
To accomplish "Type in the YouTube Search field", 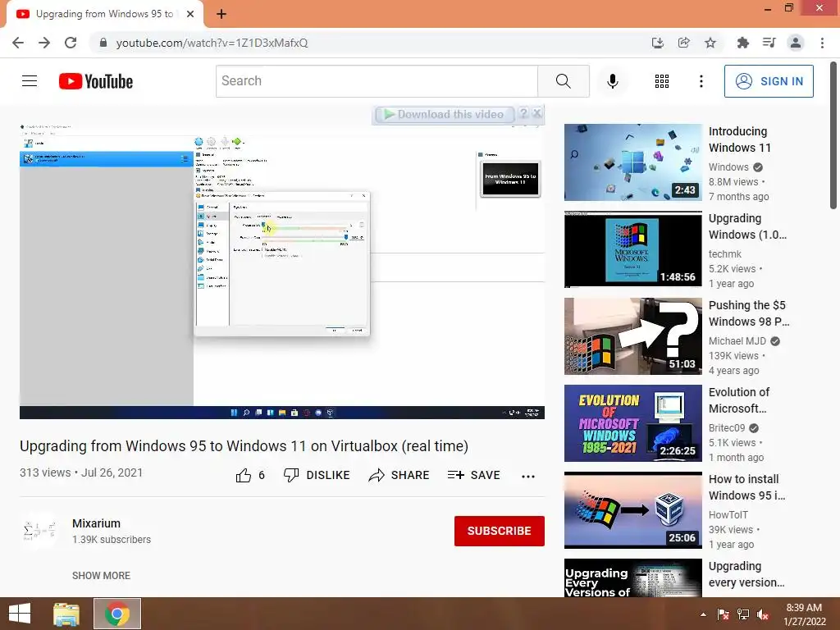I will point(377,81).
